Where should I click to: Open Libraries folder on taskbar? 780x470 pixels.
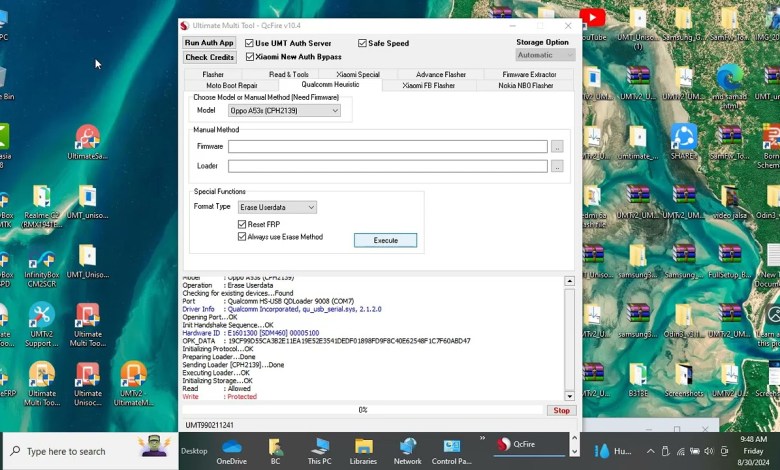click(363, 449)
